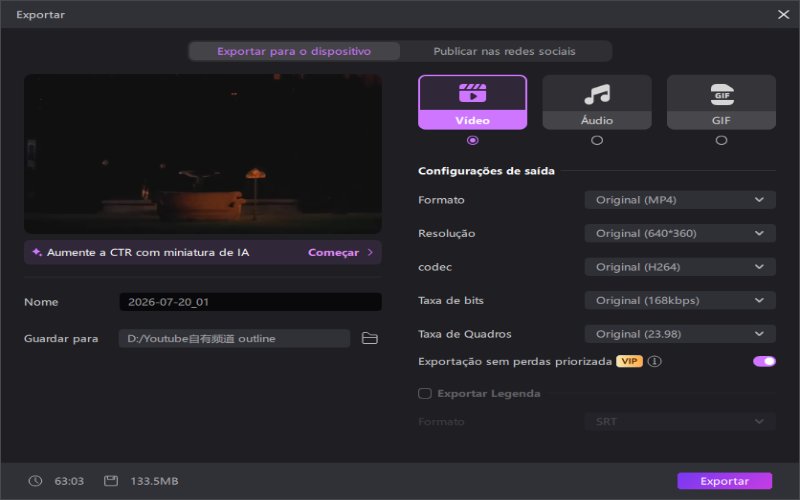The image size is (800, 500).
Task: Click the VIP badge
Action: click(629, 361)
